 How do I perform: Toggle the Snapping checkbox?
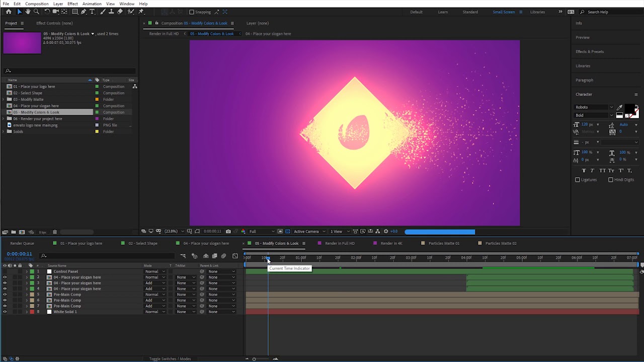point(191,12)
